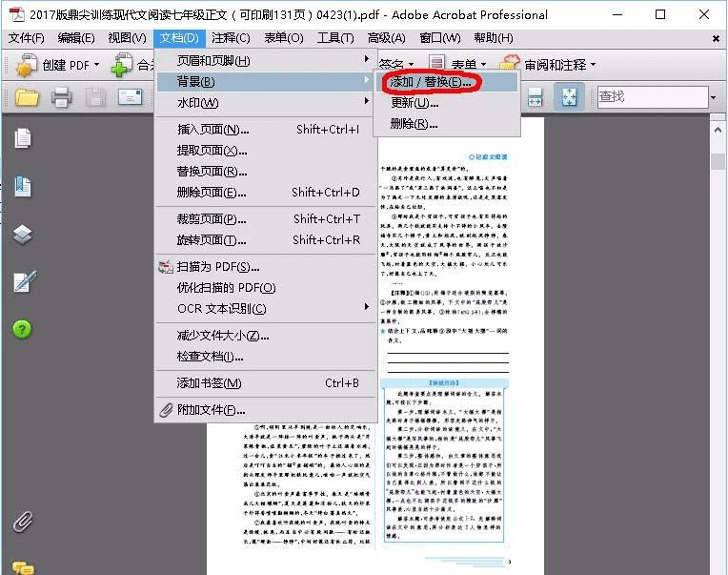
Task: Click the Open folder icon
Action: pos(27,97)
